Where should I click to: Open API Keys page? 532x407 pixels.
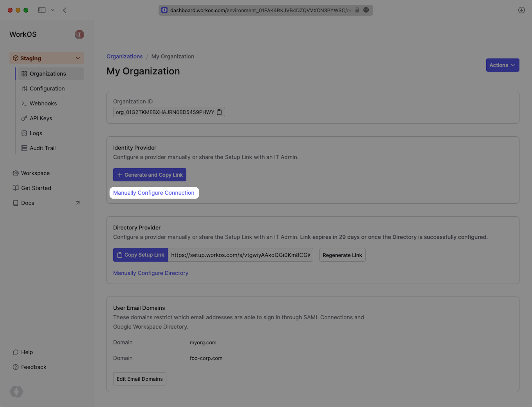tap(41, 119)
